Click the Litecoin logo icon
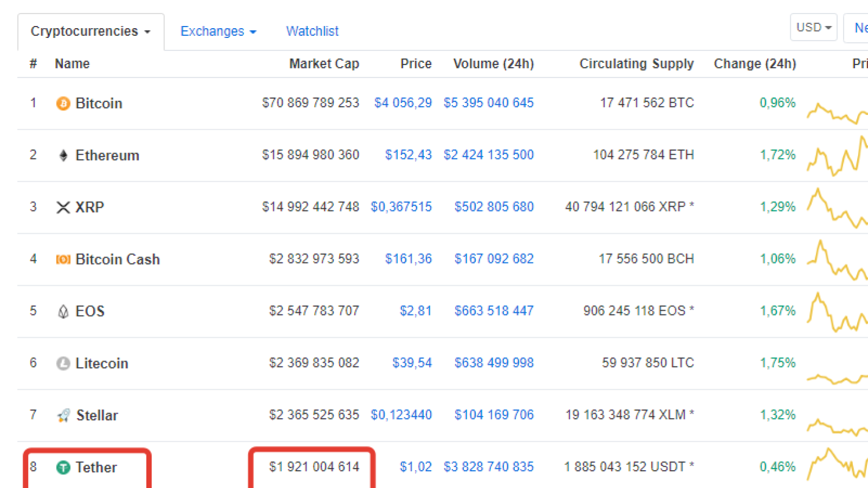This screenshot has width=868, height=488. tap(63, 363)
